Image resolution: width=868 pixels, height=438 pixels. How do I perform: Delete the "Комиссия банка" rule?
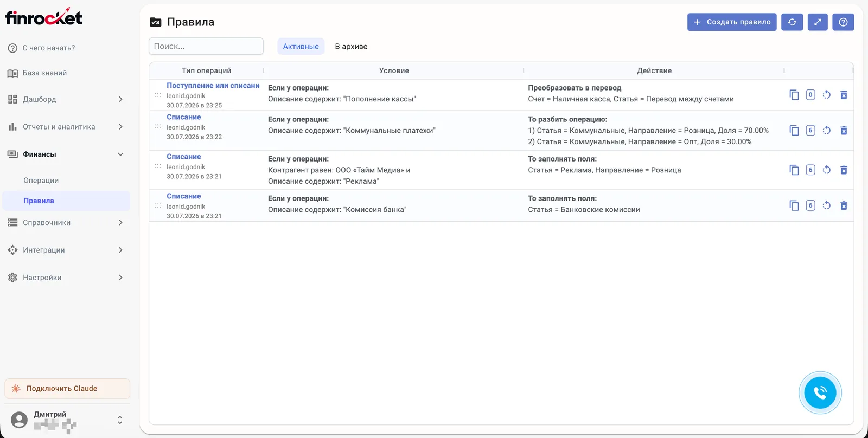coord(844,205)
